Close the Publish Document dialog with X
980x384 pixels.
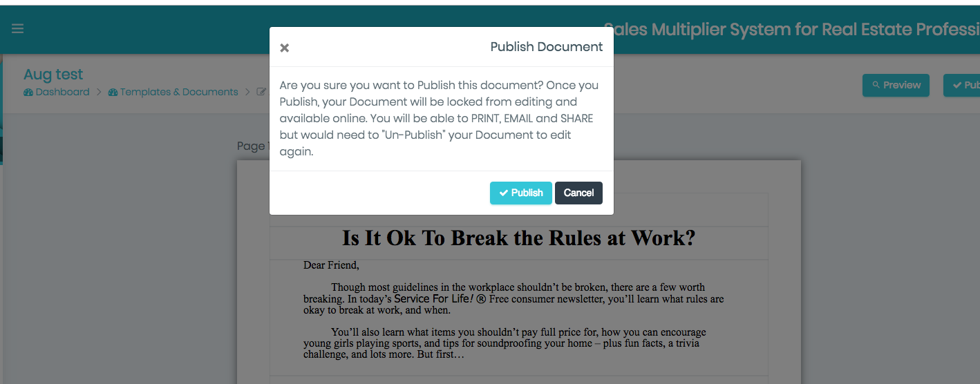click(284, 48)
